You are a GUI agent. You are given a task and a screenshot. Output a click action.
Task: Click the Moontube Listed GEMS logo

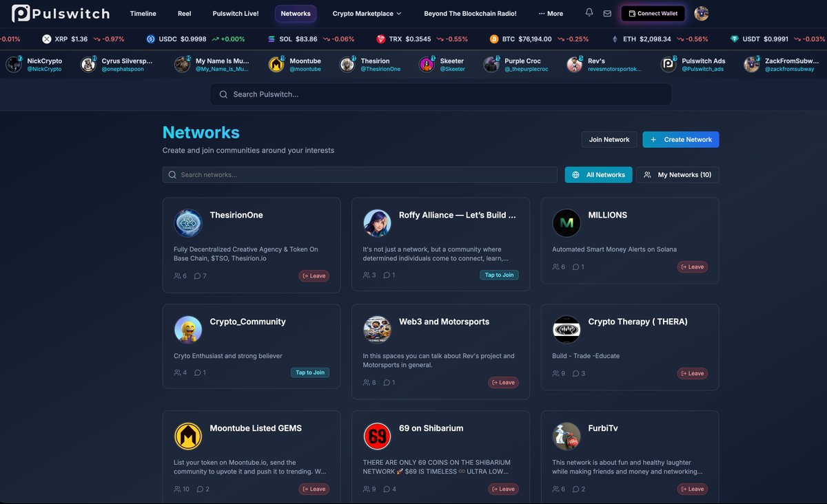click(x=187, y=437)
